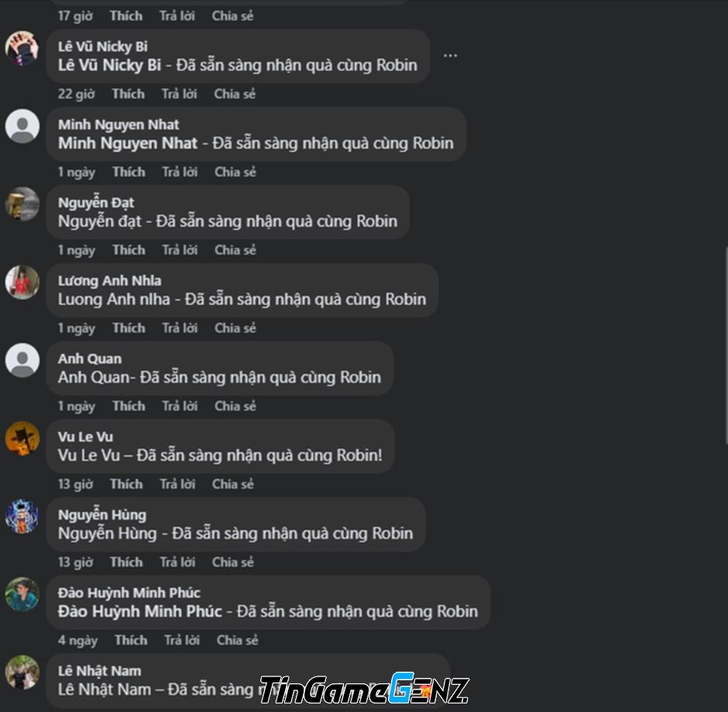728x712 pixels.
Task: Click Minh Nguyen Nhat's default avatar
Action: point(22,126)
